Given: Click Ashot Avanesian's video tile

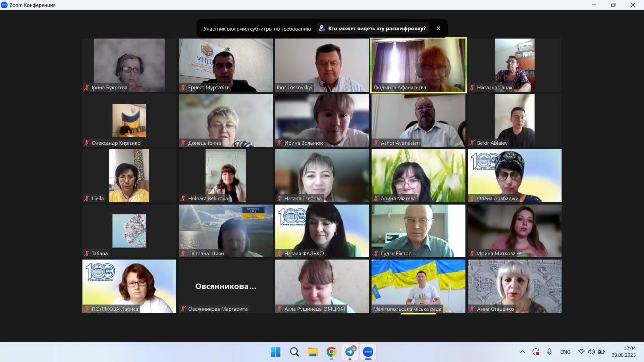Looking at the screenshot, I should (x=418, y=120).
